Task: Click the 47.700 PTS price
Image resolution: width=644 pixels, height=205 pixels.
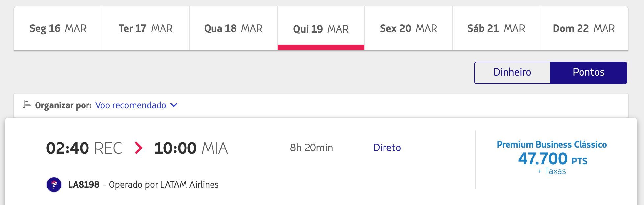Action: (x=553, y=159)
